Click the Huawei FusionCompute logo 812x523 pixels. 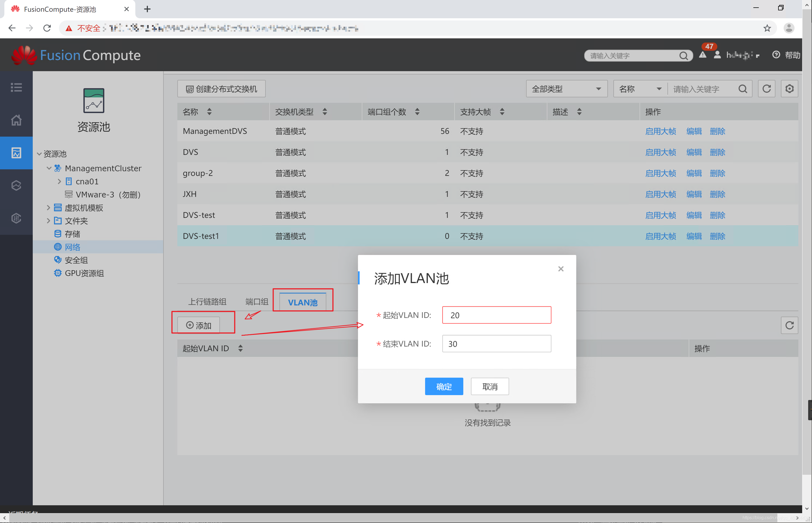click(x=76, y=55)
